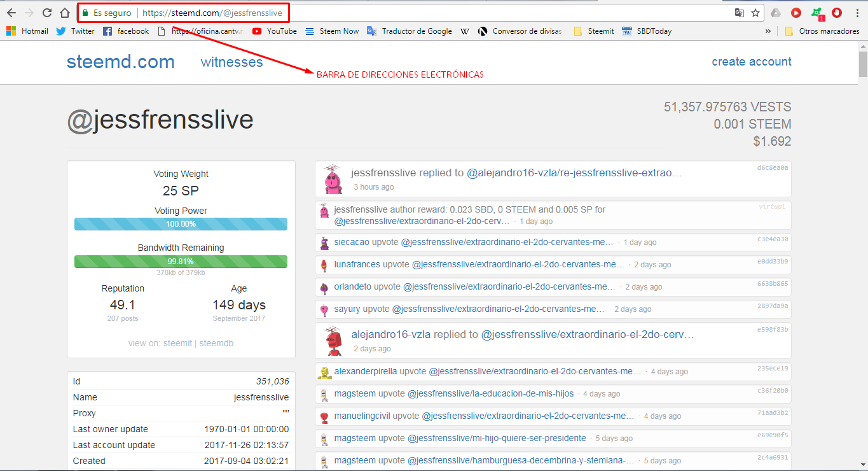Screen dimensions: 868x471
Task: Click the lunafrances avatar icon
Action: click(324, 265)
